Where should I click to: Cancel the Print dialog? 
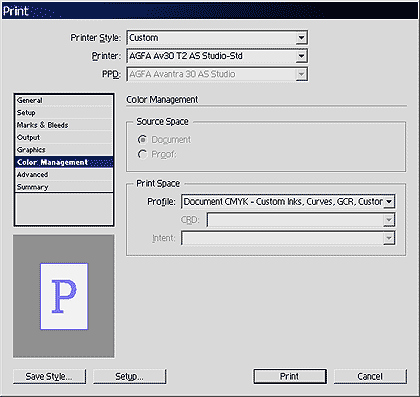pos(370,376)
